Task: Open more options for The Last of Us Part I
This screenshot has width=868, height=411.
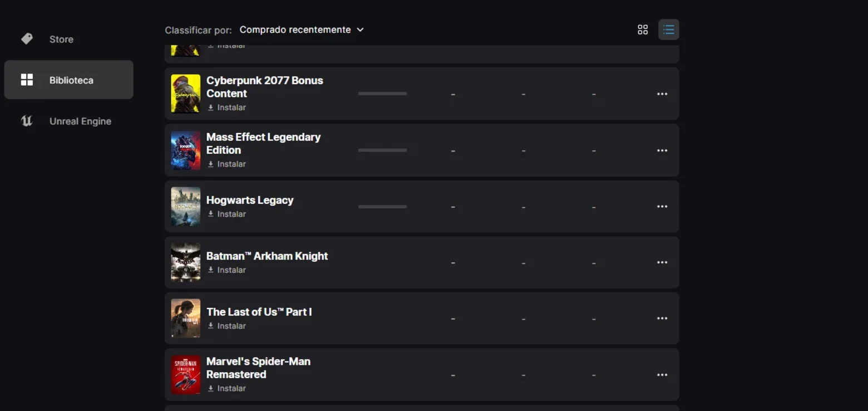Action: tap(662, 319)
